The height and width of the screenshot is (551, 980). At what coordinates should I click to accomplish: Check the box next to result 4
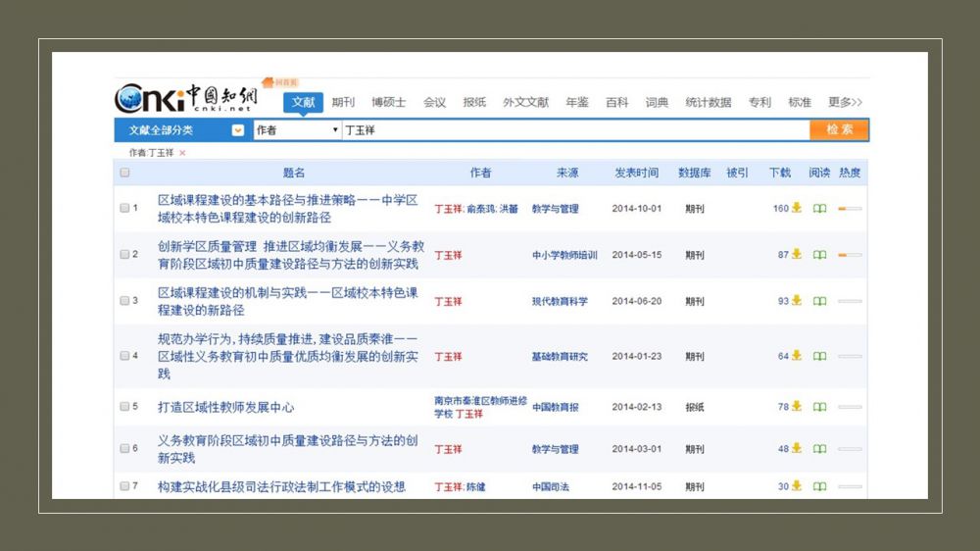click(x=124, y=356)
